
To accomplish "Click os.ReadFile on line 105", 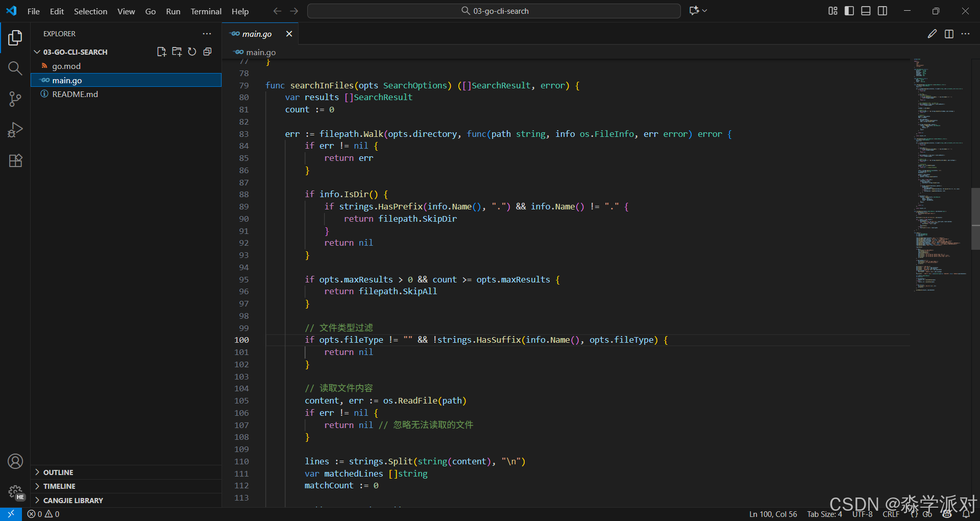I will [x=410, y=400].
